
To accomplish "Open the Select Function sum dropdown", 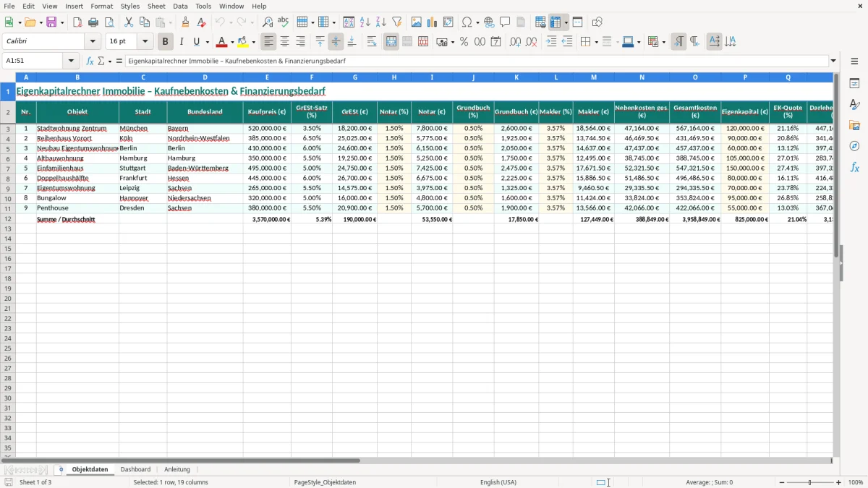I will (x=111, y=61).
